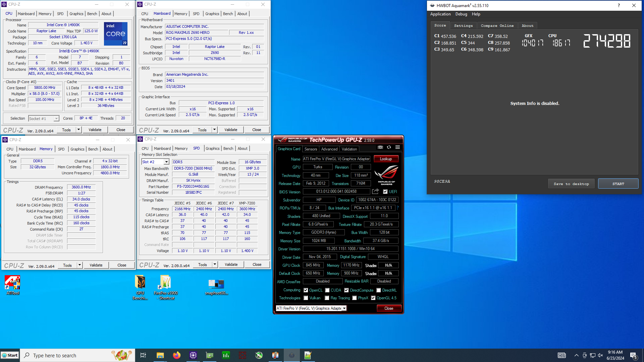Click the Bus Interface question mark in GPU-Z
This screenshot has height=362, width=644.
(x=398, y=208)
